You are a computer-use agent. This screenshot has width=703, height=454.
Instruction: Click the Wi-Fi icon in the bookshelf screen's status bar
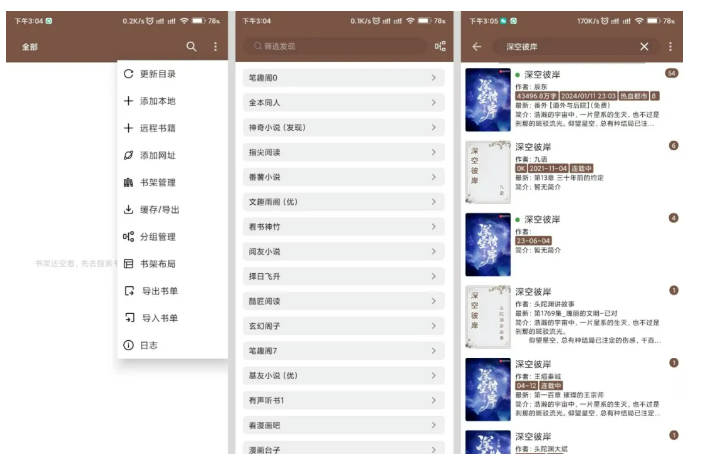pos(184,21)
